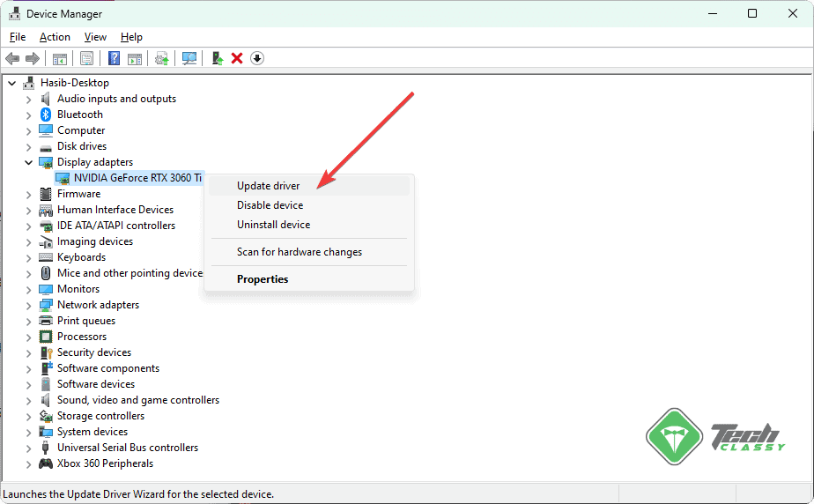Choose Properties from context menu
Viewport: 814px width, 504px height.
[309, 279]
